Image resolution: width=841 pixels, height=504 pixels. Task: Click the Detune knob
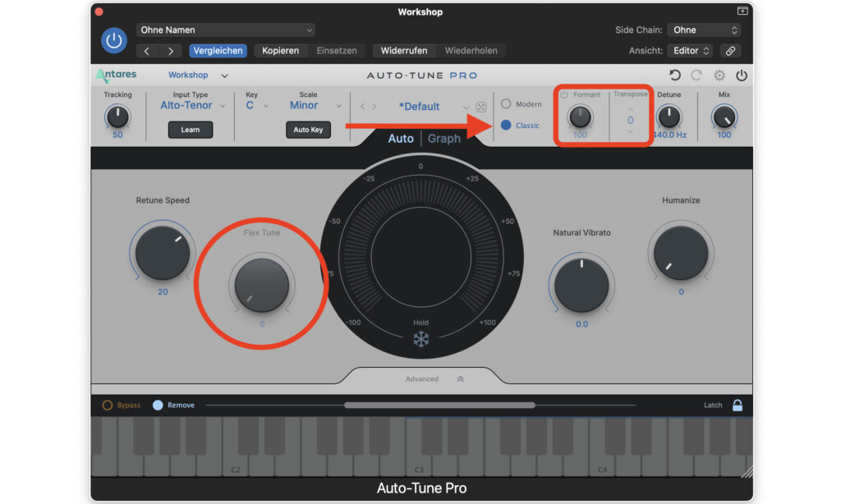point(669,117)
